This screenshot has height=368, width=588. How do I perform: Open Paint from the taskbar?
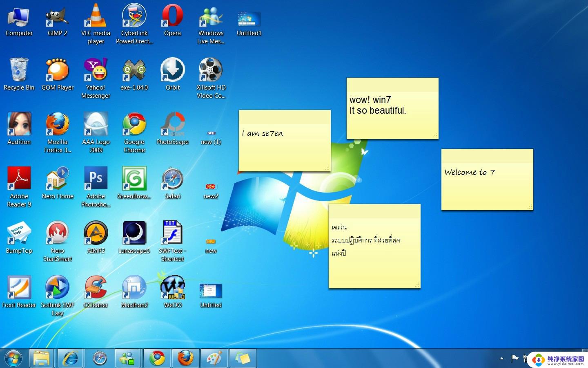click(x=214, y=359)
